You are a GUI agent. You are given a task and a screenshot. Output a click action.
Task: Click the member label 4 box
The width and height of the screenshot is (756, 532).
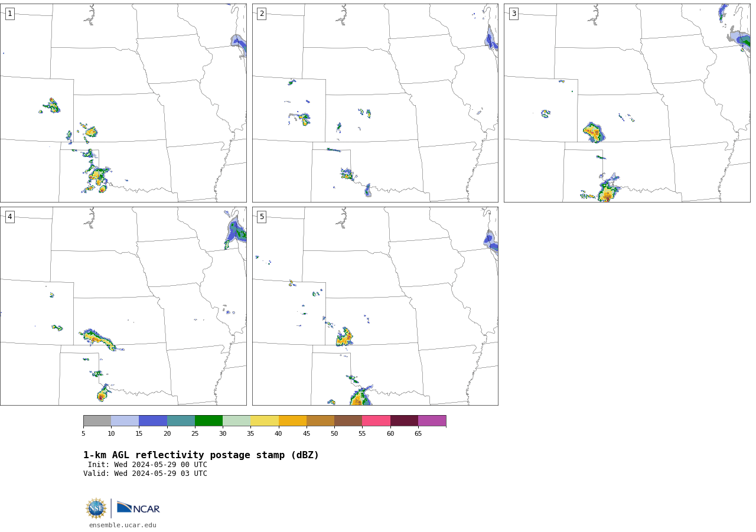[10, 217]
